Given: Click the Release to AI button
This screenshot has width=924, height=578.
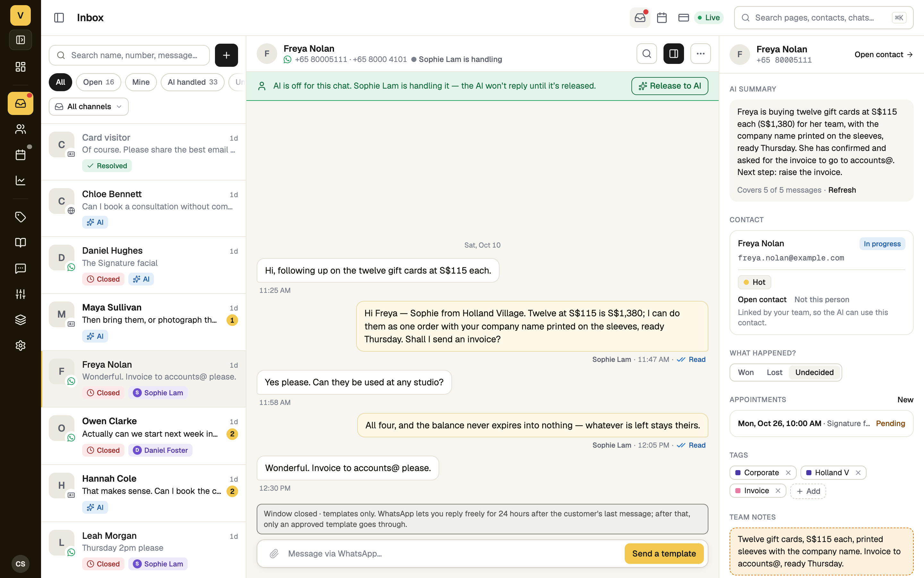Looking at the screenshot, I should [x=669, y=86].
